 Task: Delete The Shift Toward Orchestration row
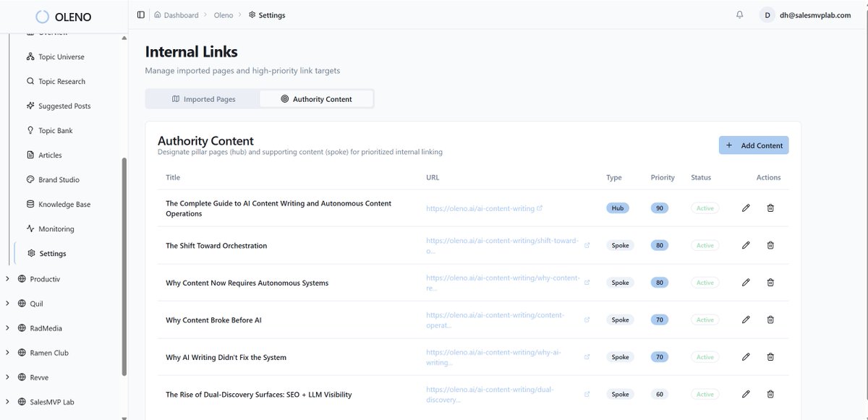pyautogui.click(x=770, y=245)
